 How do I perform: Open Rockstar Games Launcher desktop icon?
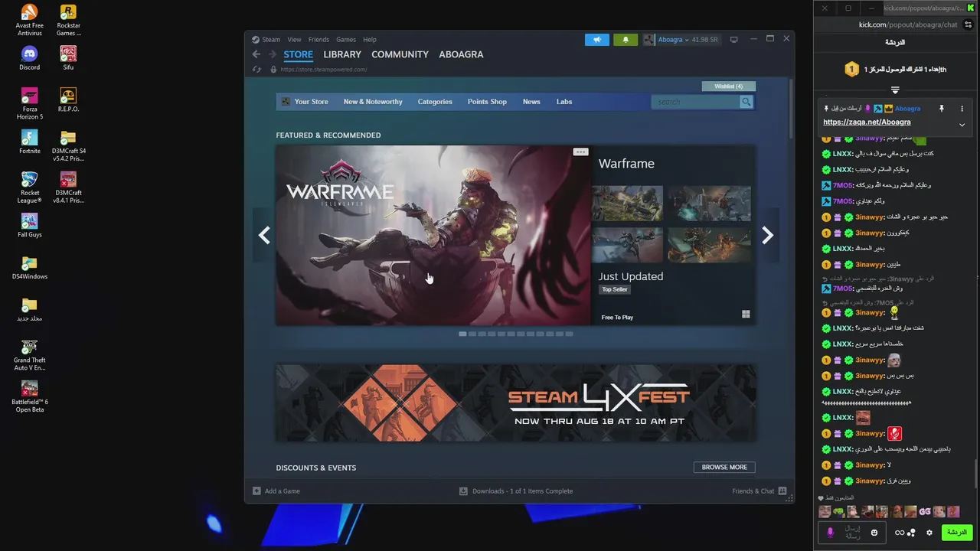click(68, 20)
